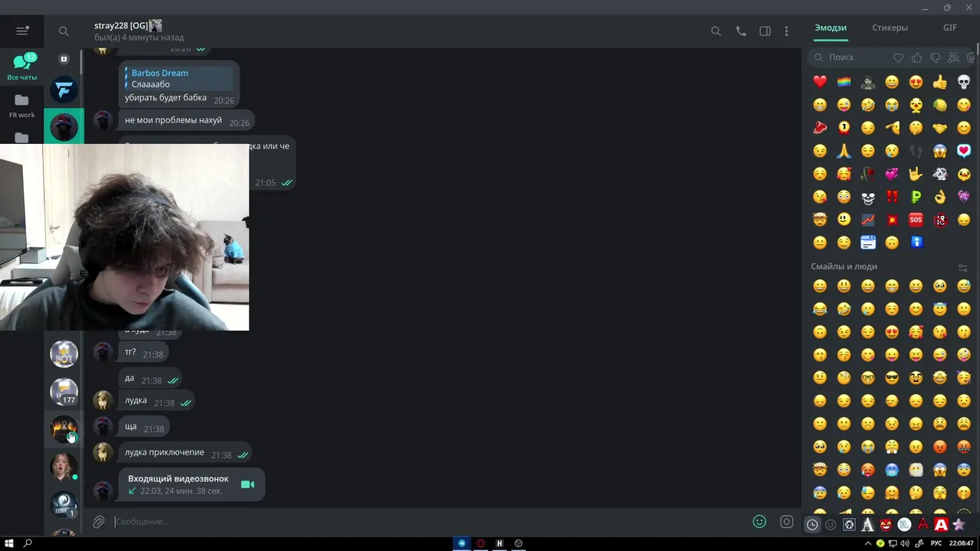Click the chat list search magnifier
The height and width of the screenshot is (551, 980).
point(64,31)
